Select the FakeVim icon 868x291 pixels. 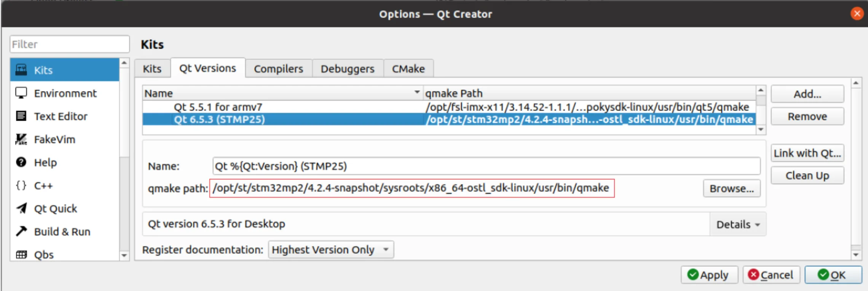21,139
